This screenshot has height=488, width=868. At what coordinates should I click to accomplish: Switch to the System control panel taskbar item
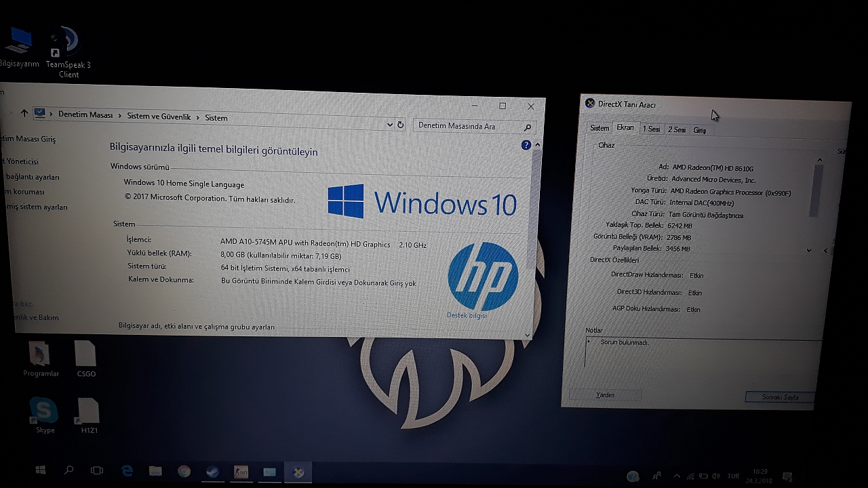pos(269,472)
